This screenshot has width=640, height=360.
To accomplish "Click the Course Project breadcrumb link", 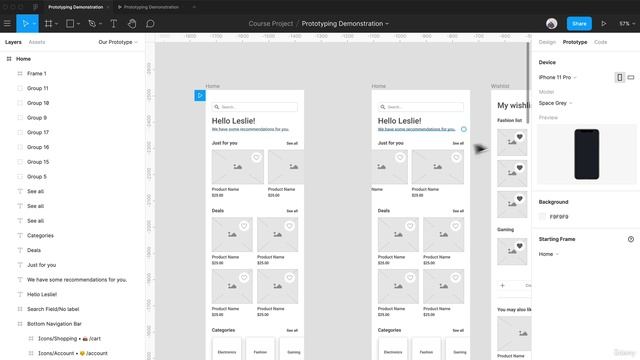I will 271,24.
